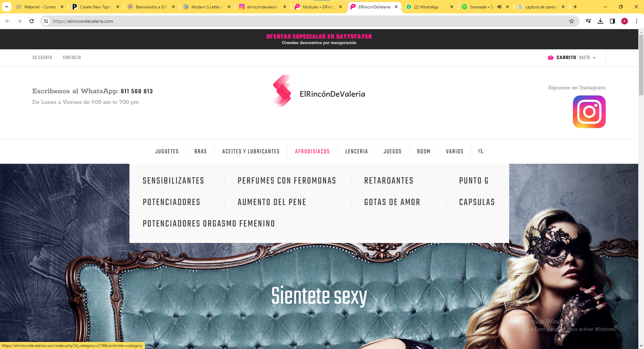Select PUNTO G submenu link

pyautogui.click(x=474, y=181)
